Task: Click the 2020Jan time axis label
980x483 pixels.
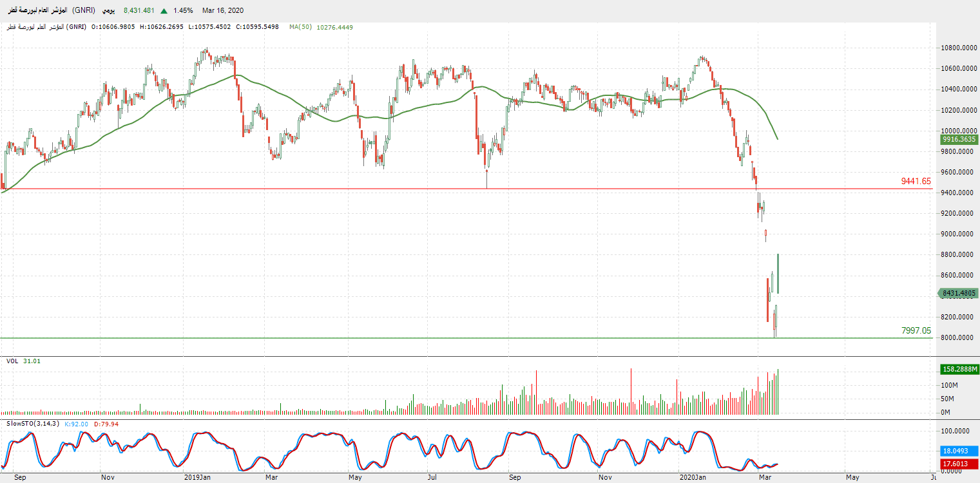Action: [x=694, y=477]
